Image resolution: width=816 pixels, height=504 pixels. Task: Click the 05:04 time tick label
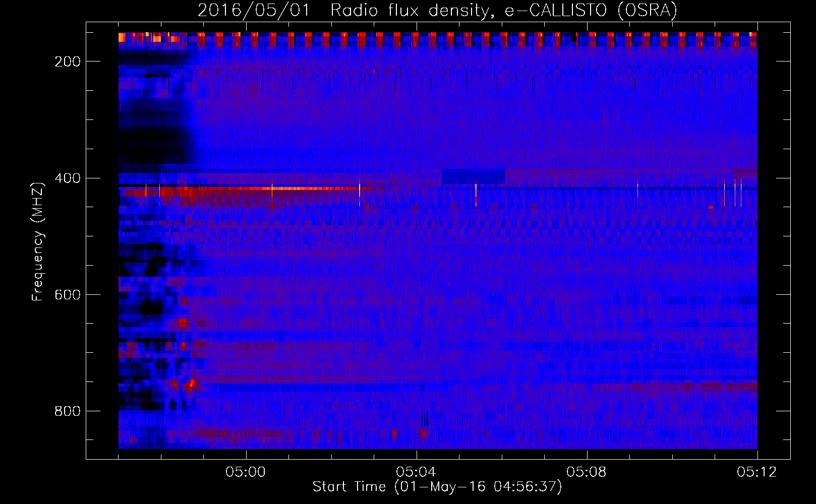pyautogui.click(x=416, y=472)
